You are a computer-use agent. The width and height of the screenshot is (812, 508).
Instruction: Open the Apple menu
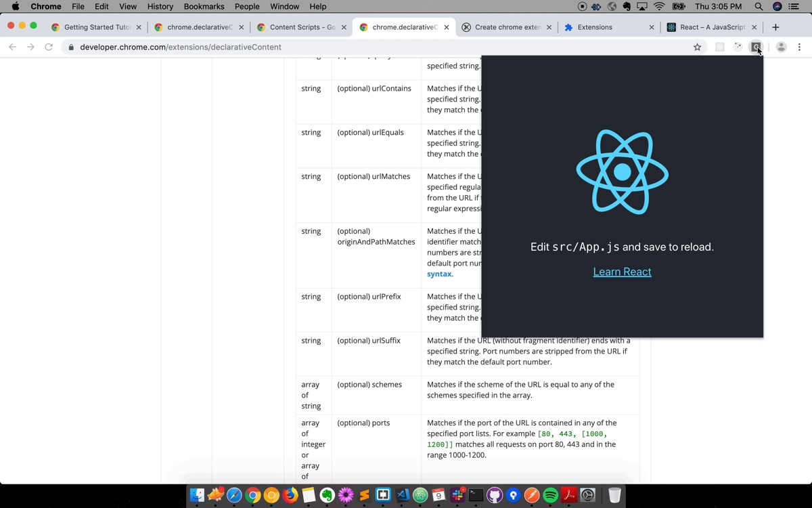(15, 7)
